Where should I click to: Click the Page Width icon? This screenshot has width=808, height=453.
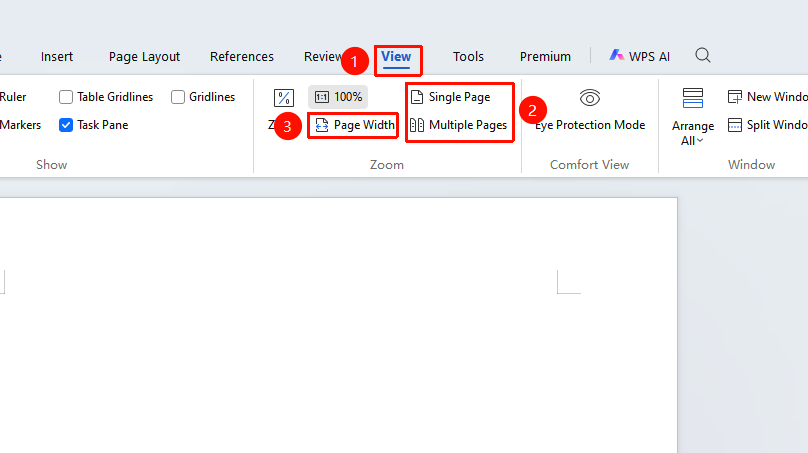pos(322,125)
